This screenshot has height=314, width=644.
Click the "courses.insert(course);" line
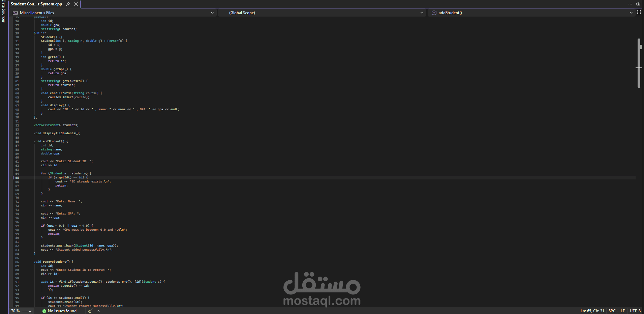[69, 97]
